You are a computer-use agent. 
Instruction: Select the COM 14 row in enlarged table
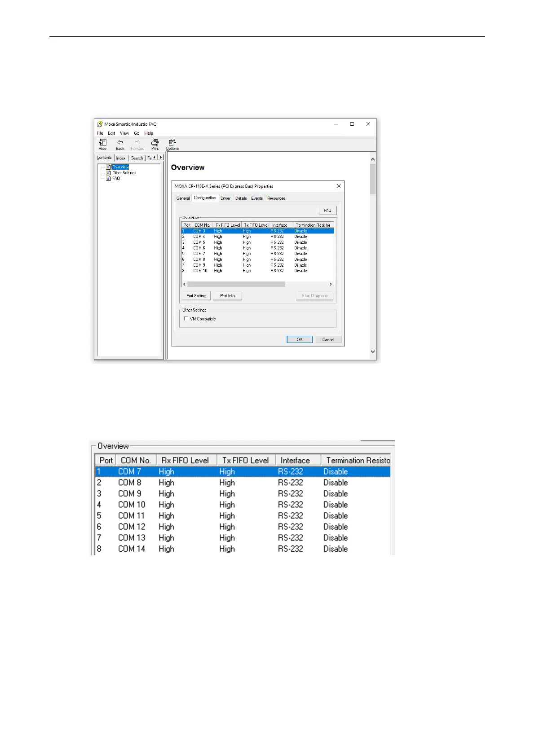[x=243, y=549]
